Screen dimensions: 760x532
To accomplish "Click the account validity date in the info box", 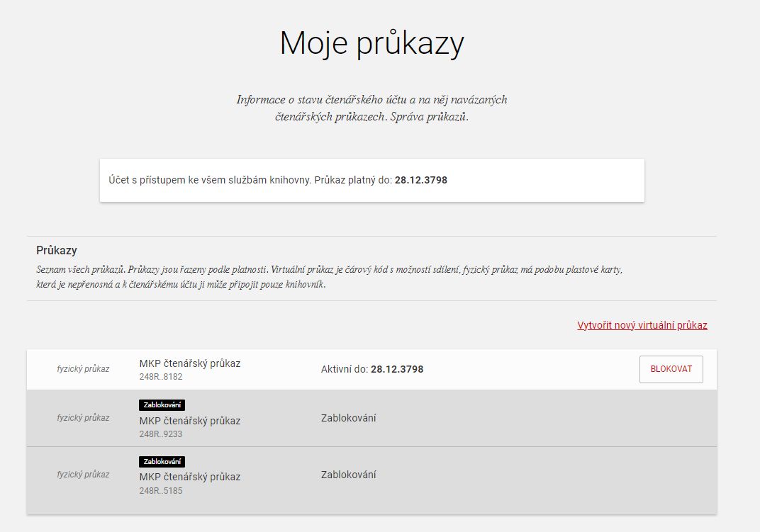I will (x=420, y=180).
